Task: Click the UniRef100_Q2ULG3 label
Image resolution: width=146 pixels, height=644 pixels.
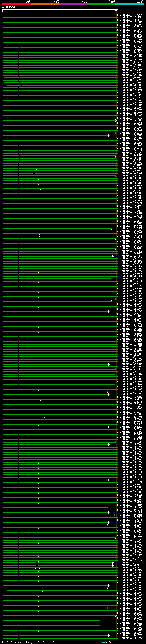Action: (131, 123)
